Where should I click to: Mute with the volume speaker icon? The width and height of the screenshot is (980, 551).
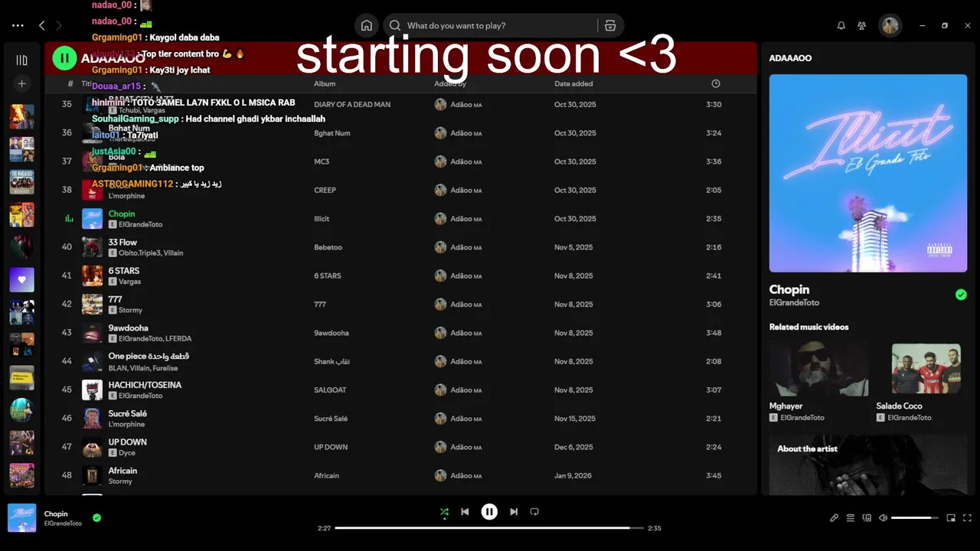click(883, 518)
